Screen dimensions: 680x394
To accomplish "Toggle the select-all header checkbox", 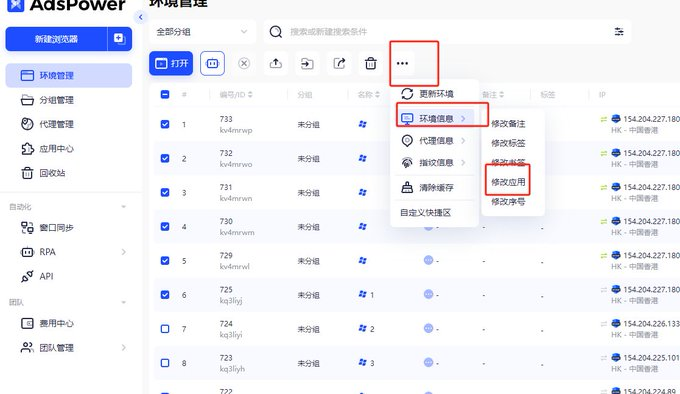I will point(165,94).
